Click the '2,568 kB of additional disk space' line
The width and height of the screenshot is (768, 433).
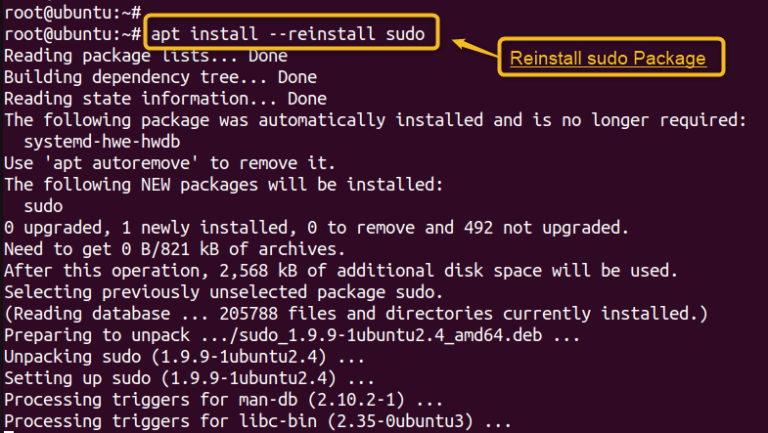341,271
